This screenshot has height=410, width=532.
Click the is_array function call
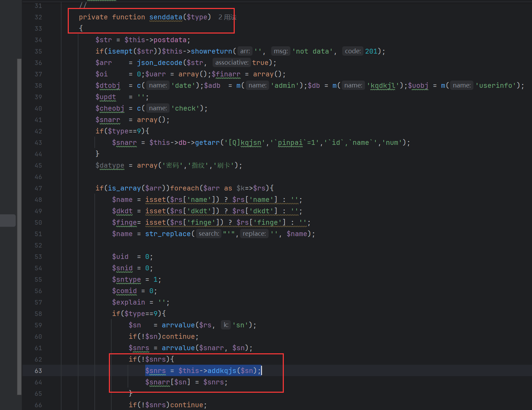pos(124,188)
